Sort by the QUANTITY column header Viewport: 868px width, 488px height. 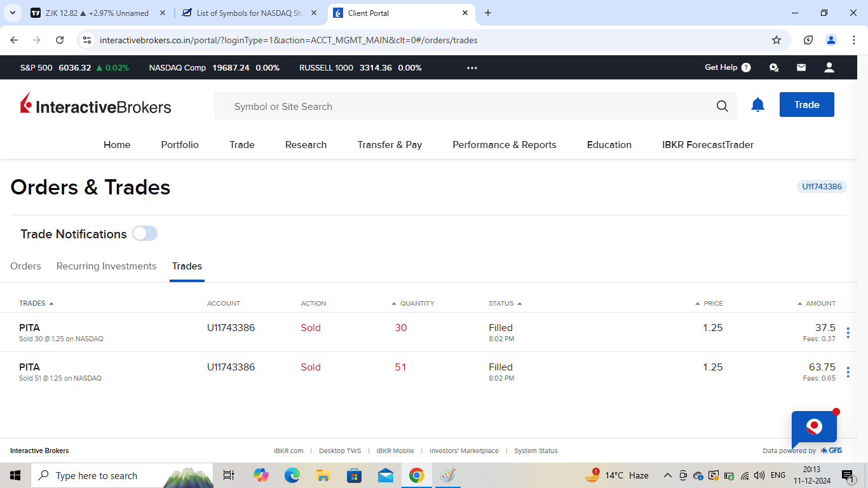[413, 303]
